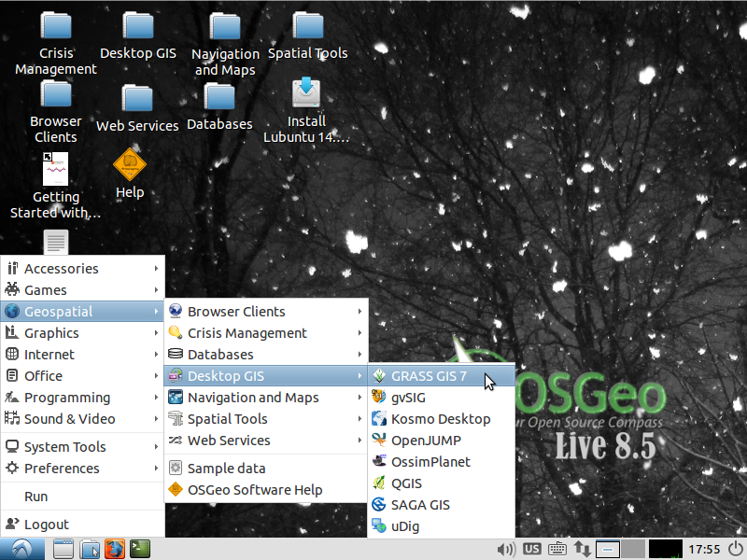
Task: Expand the Graphics submenu
Action: [82, 333]
